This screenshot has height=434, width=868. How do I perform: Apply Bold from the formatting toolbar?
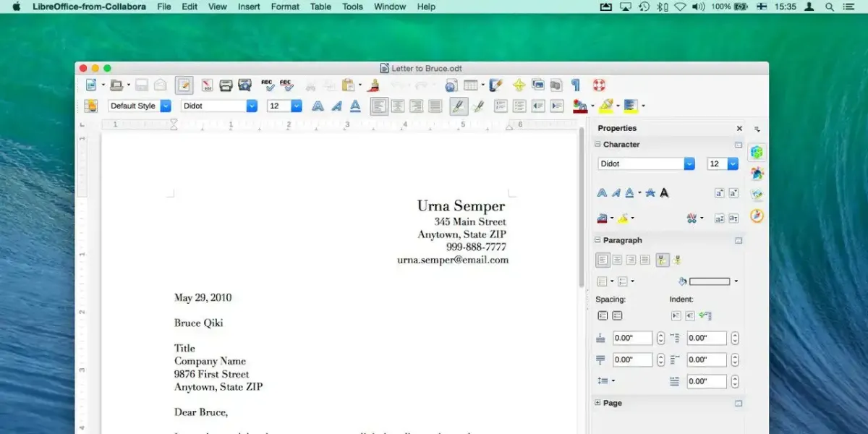pyautogui.click(x=318, y=106)
